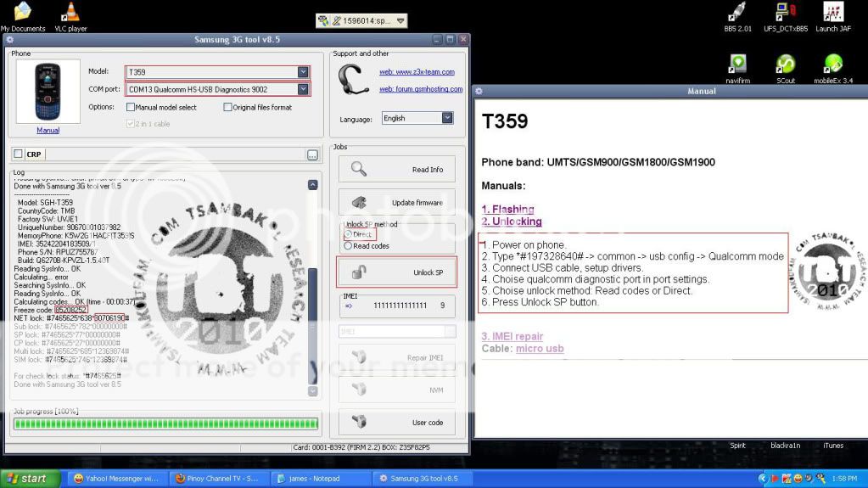Click the User code button
The height and width of the screenshot is (488, 868).
(x=397, y=422)
